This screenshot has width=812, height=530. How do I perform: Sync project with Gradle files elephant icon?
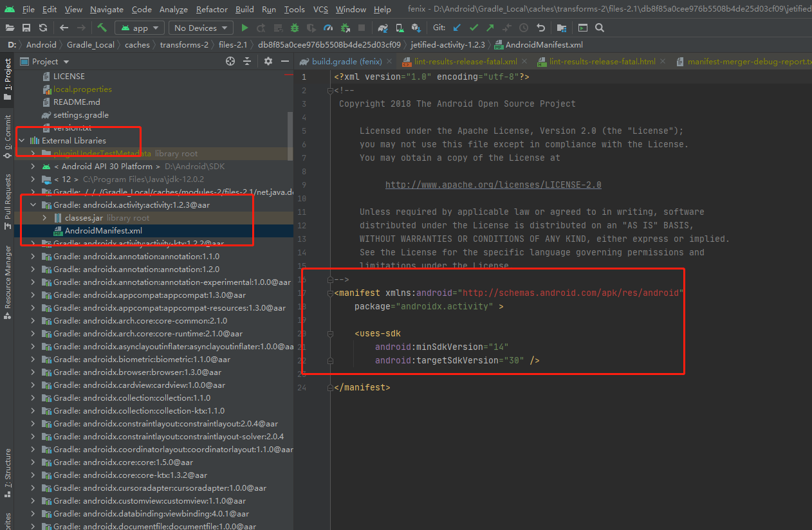pos(383,28)
